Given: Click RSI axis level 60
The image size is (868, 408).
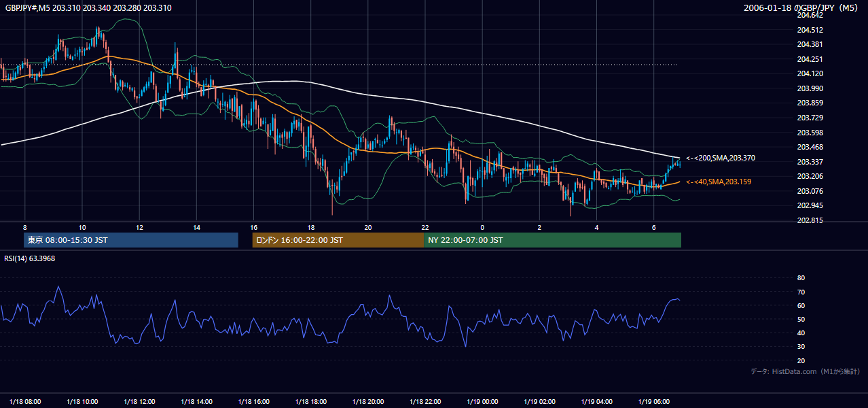Looking at the screenshot, I should point(801,305).
